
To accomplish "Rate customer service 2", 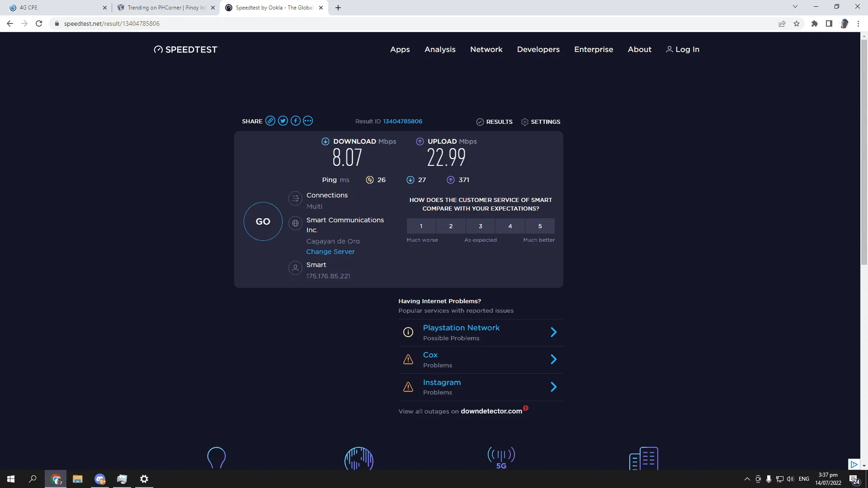I will [451, 226].
